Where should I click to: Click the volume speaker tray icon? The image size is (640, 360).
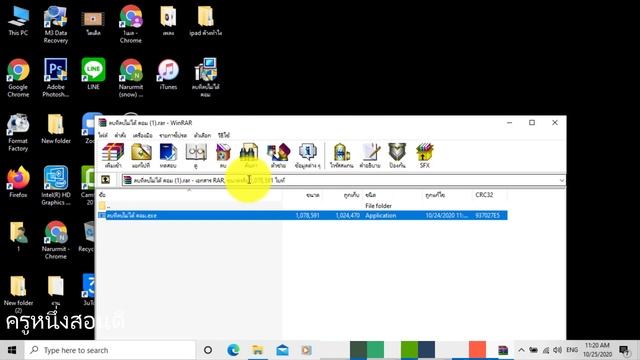(x=558, y=350)
